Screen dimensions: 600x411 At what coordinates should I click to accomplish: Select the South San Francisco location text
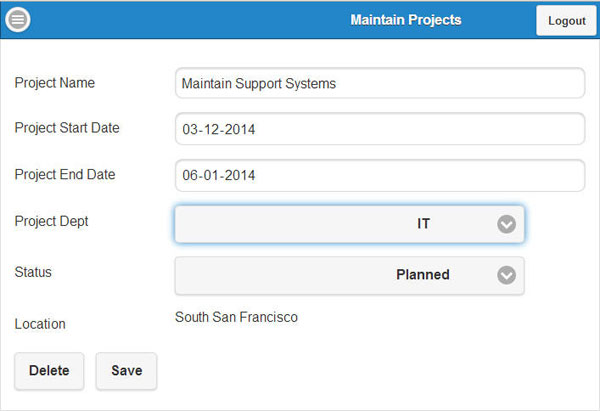[x=236, y=317]
